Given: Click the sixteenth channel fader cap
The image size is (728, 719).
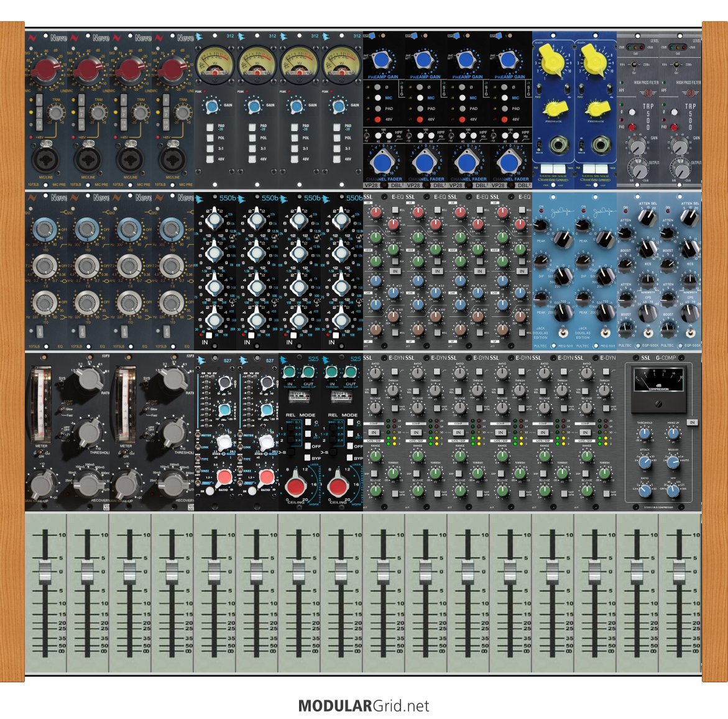Looking at the screenshot, I should point(680,572).
